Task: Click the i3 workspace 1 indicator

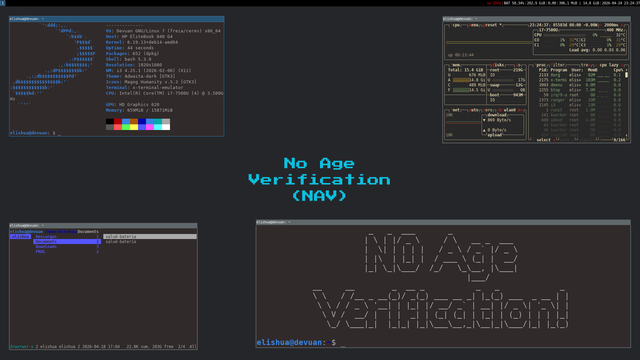Action: point(2,3)
